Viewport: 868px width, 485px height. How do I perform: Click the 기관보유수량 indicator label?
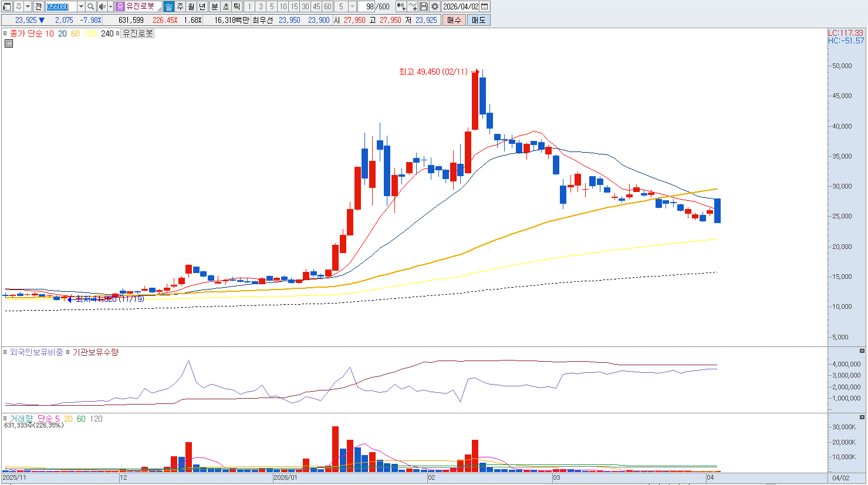[96, 352]
